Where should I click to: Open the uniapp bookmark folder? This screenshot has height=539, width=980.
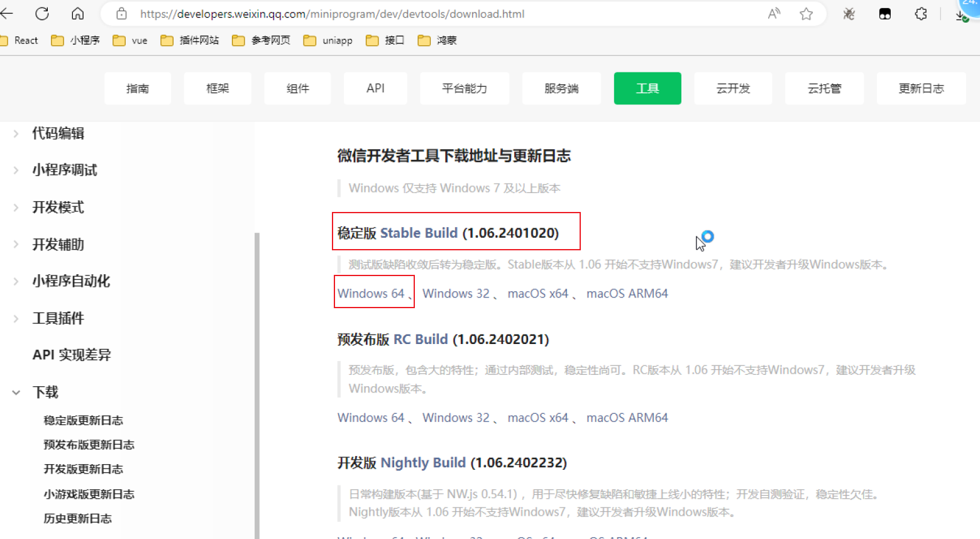pos(328,40)
